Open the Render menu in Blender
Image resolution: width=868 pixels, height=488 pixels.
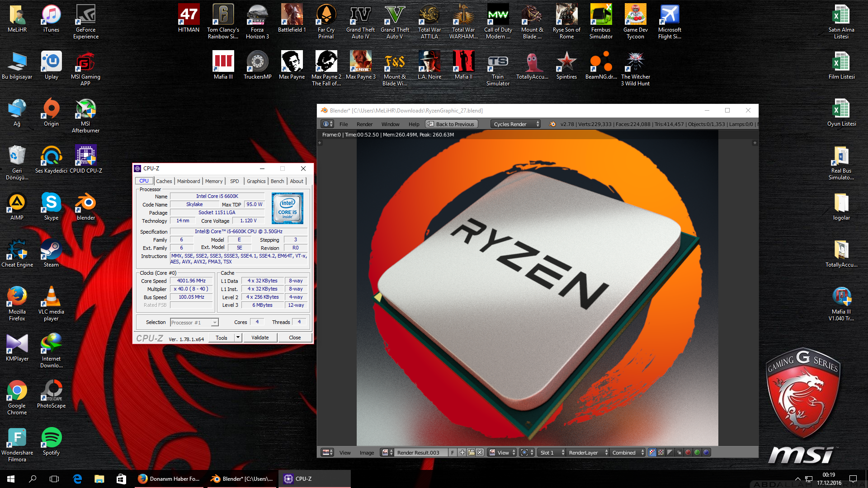pos(364,124)
